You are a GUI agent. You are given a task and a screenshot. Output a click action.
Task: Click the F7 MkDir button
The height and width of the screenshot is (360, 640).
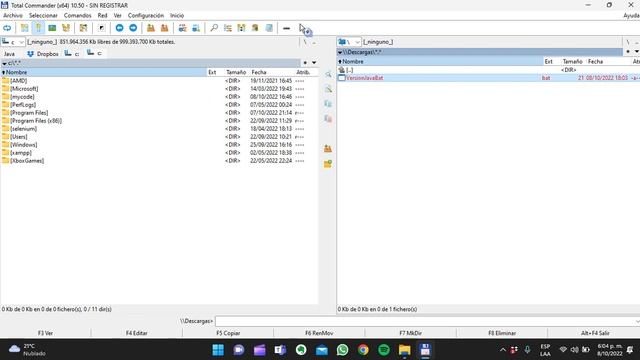411,333
